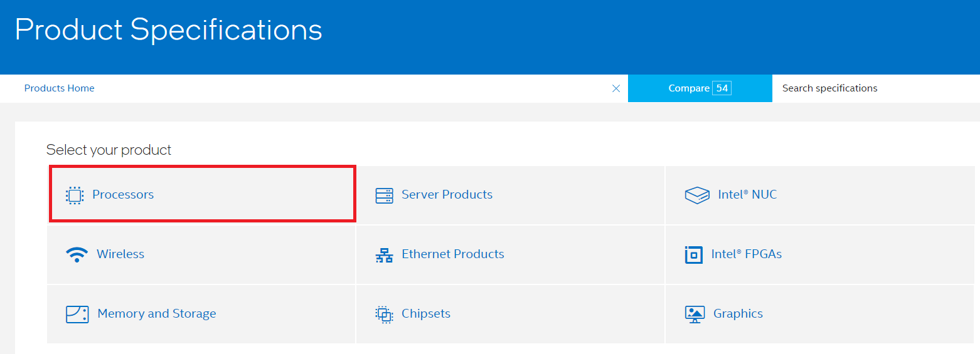Go to Products Home breadcrumb
980x354 pixels.
60,88
